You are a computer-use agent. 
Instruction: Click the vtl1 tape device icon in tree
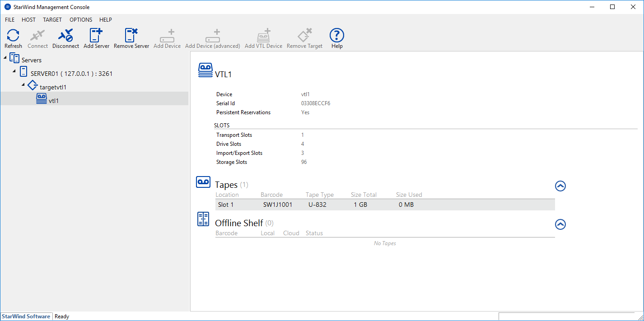click(x=42, y=99)
